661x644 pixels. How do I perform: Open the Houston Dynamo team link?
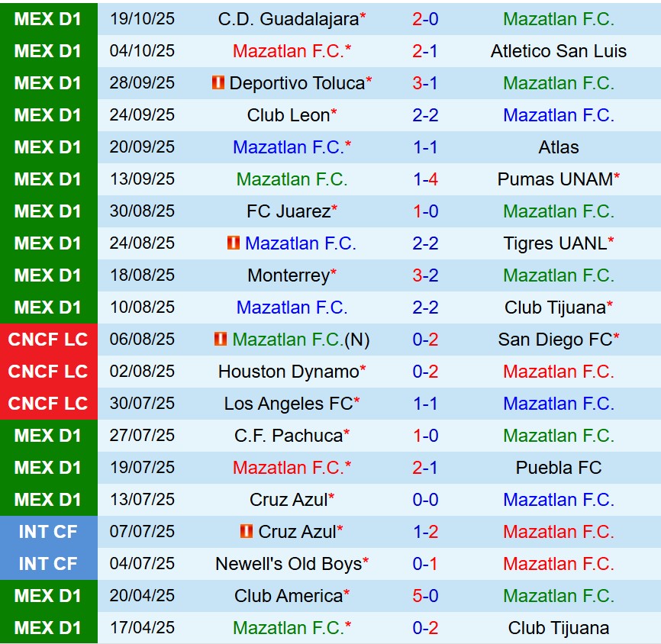tap(289, 372)
